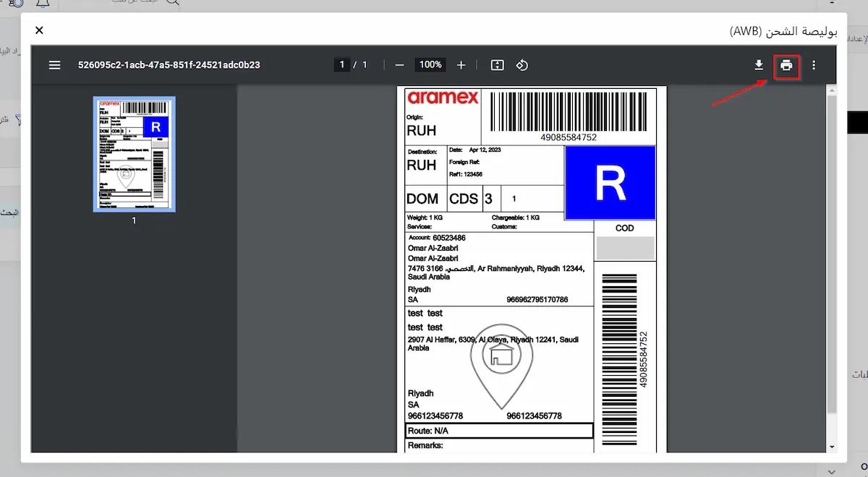Toggle the PDF sidebar menu icon
Viewport: 868px width, 477px height.
pyautogui.click(x=54, y=65)
